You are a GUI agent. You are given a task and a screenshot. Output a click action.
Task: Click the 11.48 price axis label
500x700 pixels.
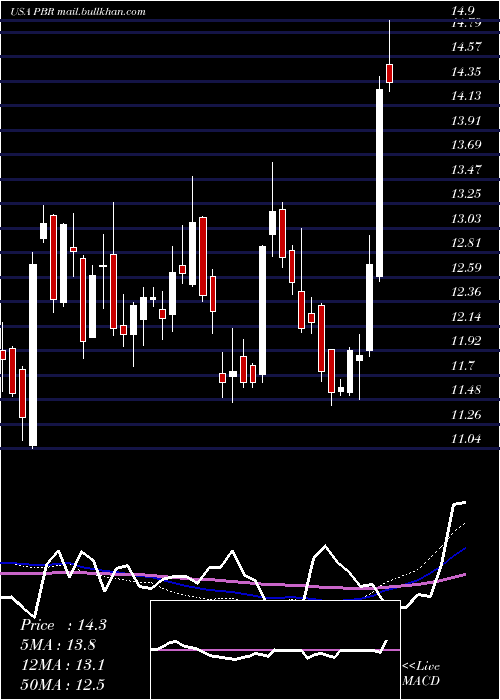point(466,390)
